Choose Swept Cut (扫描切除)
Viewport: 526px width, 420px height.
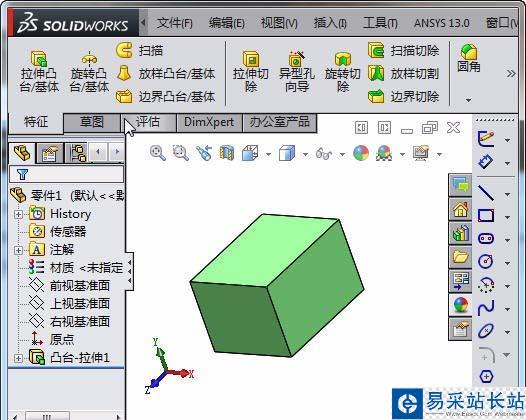click(404, 51)
